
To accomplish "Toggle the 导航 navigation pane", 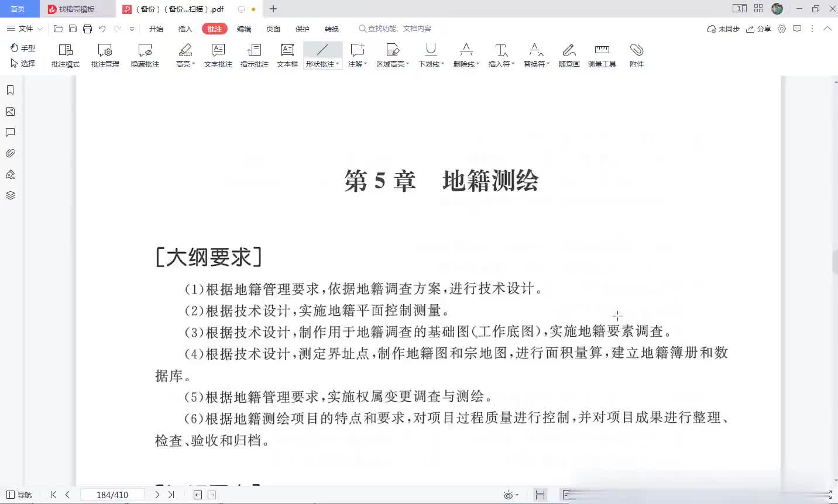I will 19,495.
